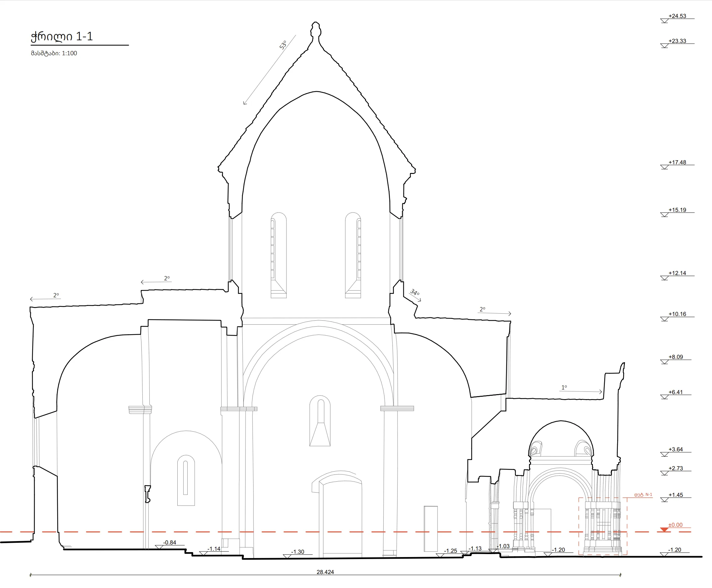Select the +3.64 elevation label

[x=675, y=449]
